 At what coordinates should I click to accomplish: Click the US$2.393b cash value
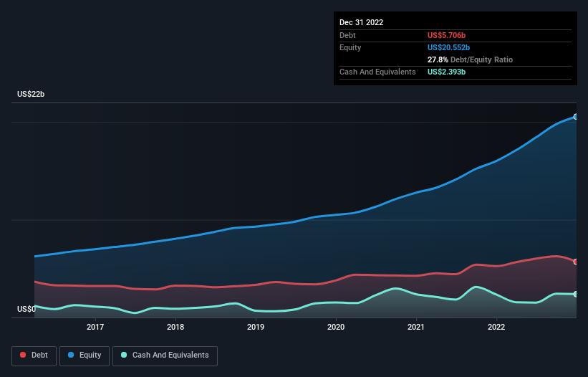[446, 72]
